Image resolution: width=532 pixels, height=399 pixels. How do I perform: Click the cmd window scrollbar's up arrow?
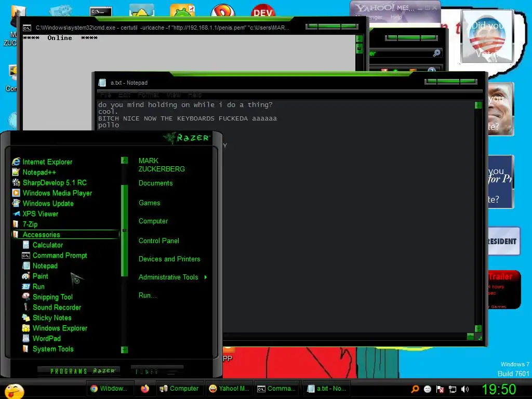click(x=360, y=38)
